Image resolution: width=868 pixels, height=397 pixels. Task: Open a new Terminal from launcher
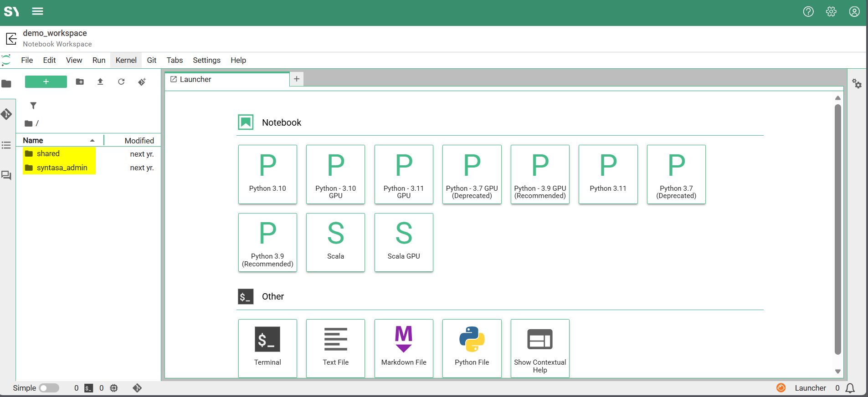267,348
